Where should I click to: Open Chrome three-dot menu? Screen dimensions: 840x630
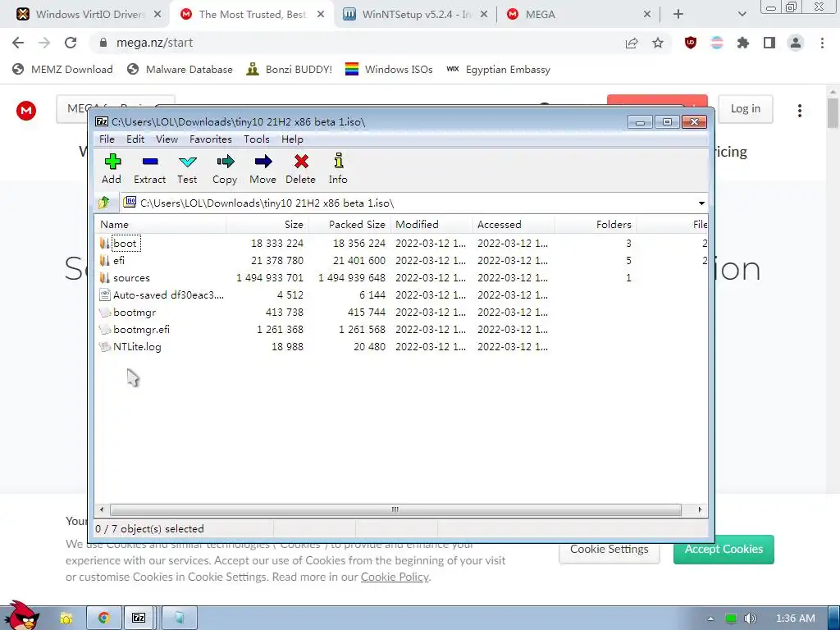(822, 43)
